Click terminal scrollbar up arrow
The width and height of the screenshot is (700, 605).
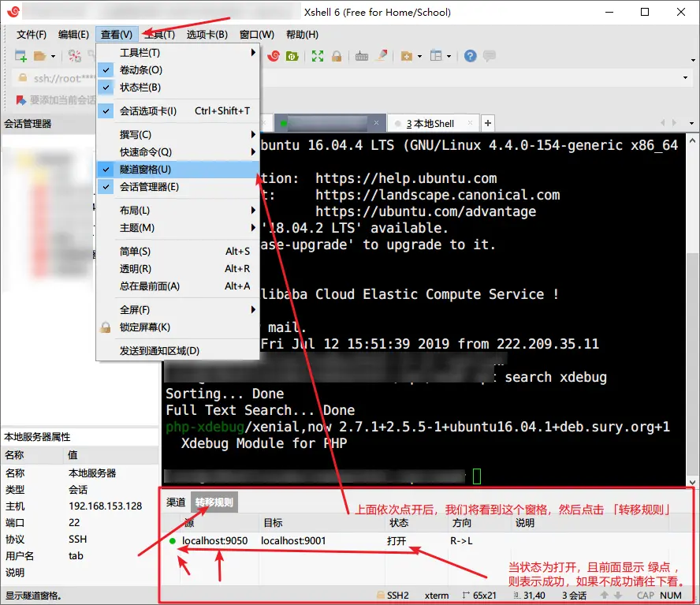pyautogui.click(x=692, y=140)
